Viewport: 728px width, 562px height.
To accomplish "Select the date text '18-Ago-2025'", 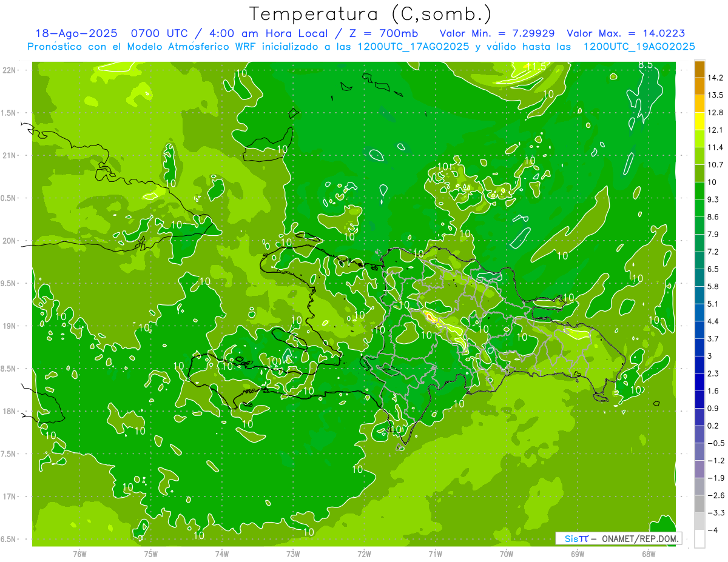I will [x=76, y=33].
